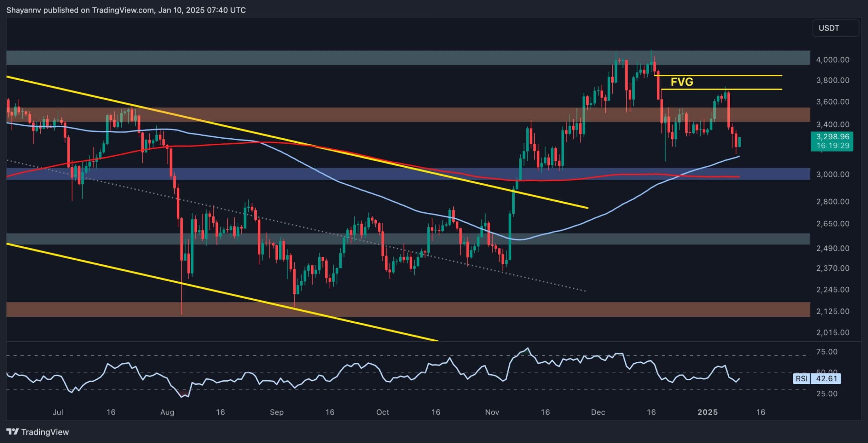Click the Dec label on the time axis

pos(598,412)
